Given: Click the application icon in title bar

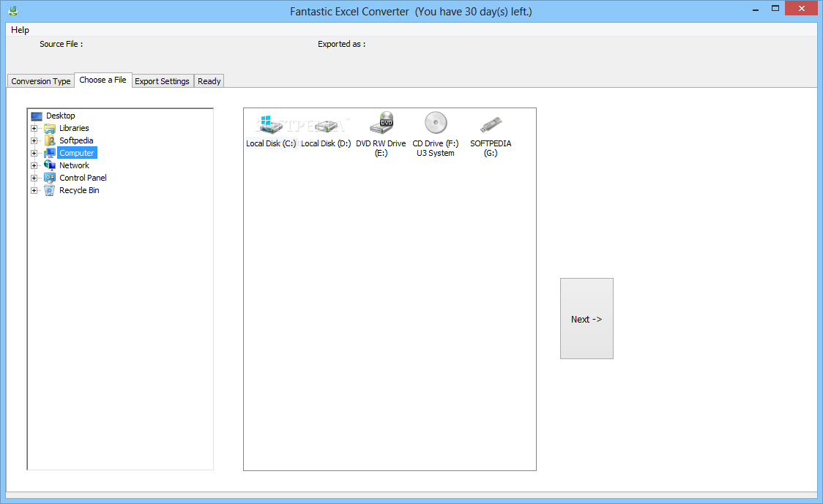Looking at the screenshot, I should pyautogui.click(x=14, y=10).
